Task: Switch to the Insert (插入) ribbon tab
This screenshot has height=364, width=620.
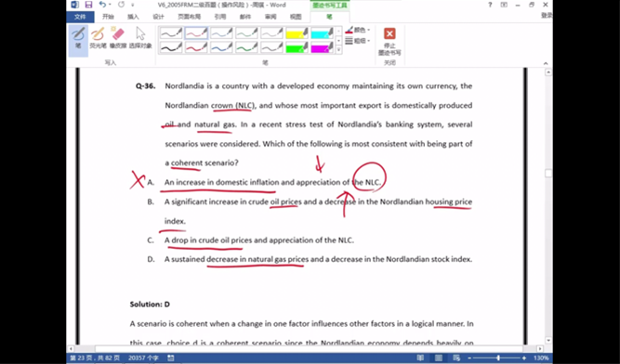Action: click(133, 17)
